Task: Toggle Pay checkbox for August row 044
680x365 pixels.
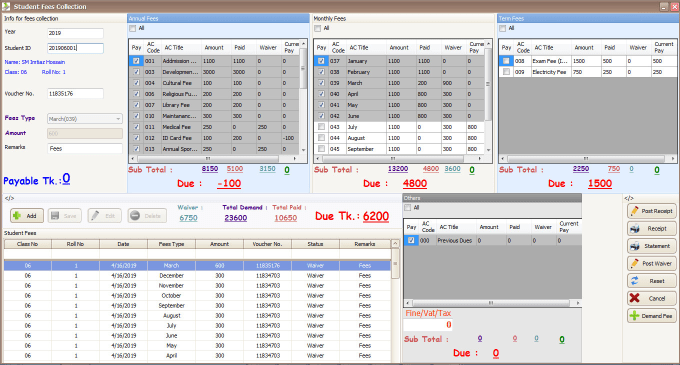Action: 321,138
